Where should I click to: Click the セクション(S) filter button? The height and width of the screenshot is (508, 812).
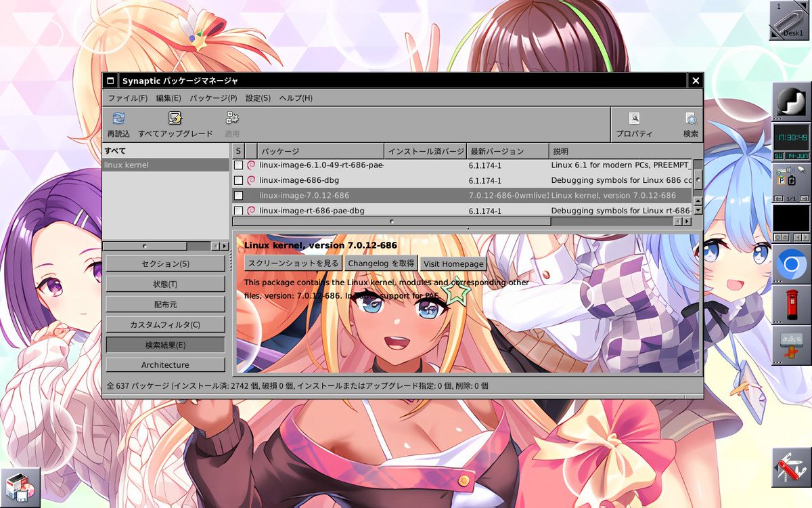(165, 263)
